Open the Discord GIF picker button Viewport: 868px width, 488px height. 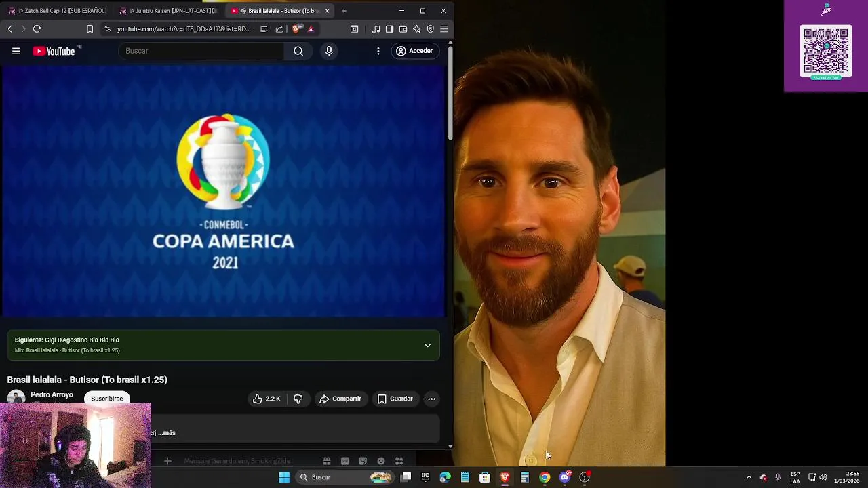point(344,461)
